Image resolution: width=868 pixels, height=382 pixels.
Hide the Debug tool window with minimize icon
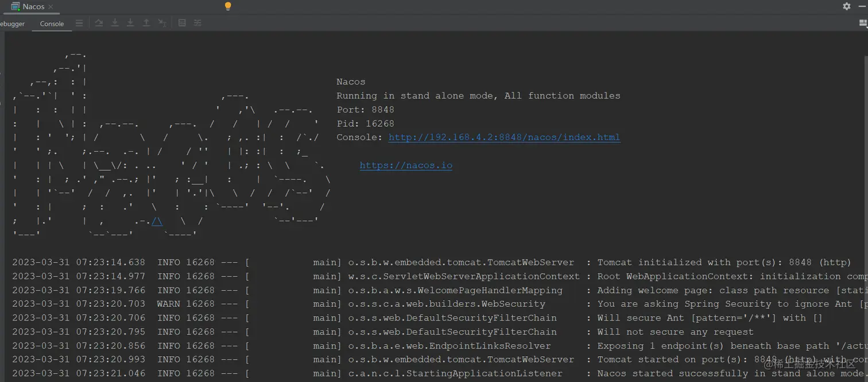pyautogui.click(x=862, y=6)
